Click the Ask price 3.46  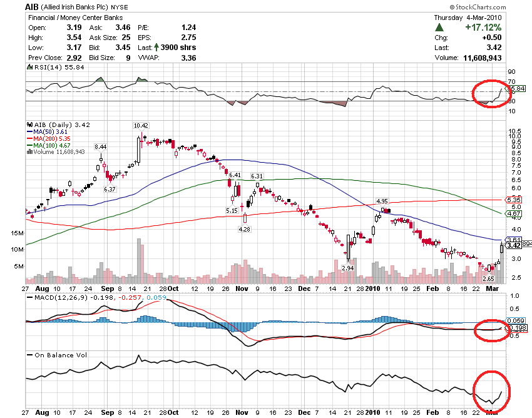click(x=123, y=28)
